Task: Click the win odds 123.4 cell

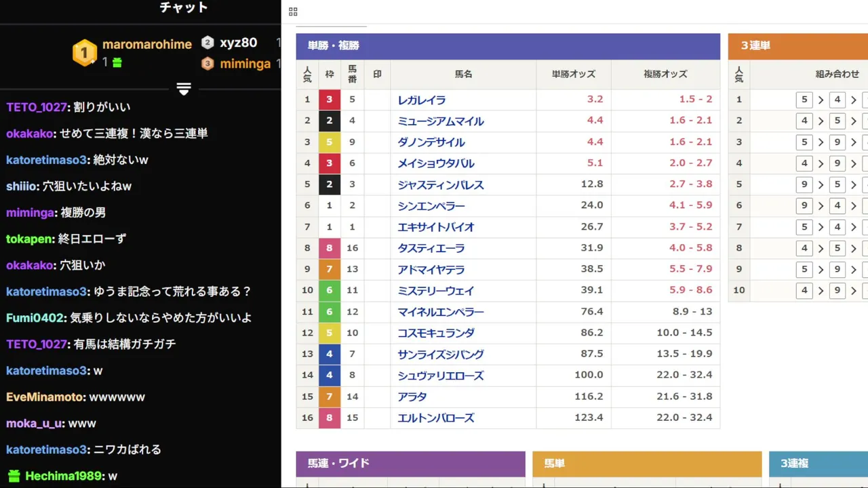Action: [x=574, y=418]
